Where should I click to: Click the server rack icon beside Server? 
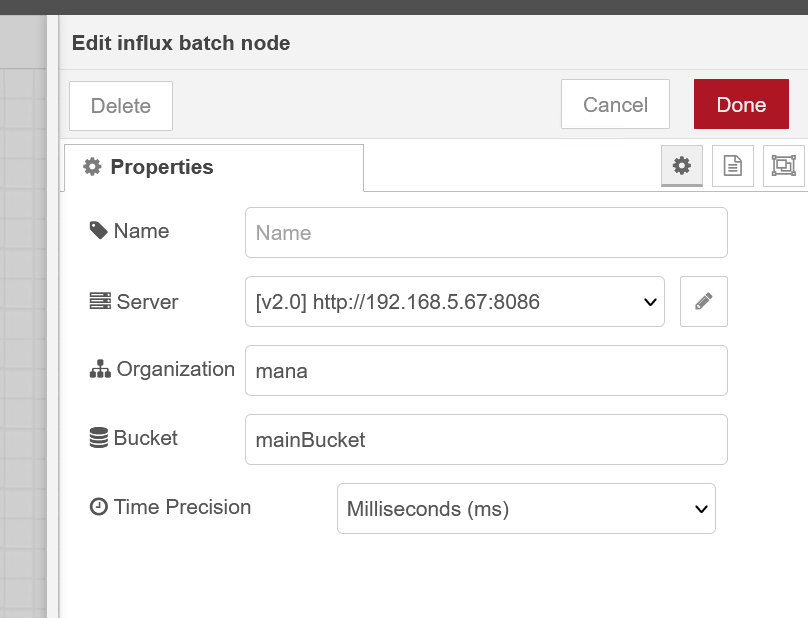coord(100,301)
